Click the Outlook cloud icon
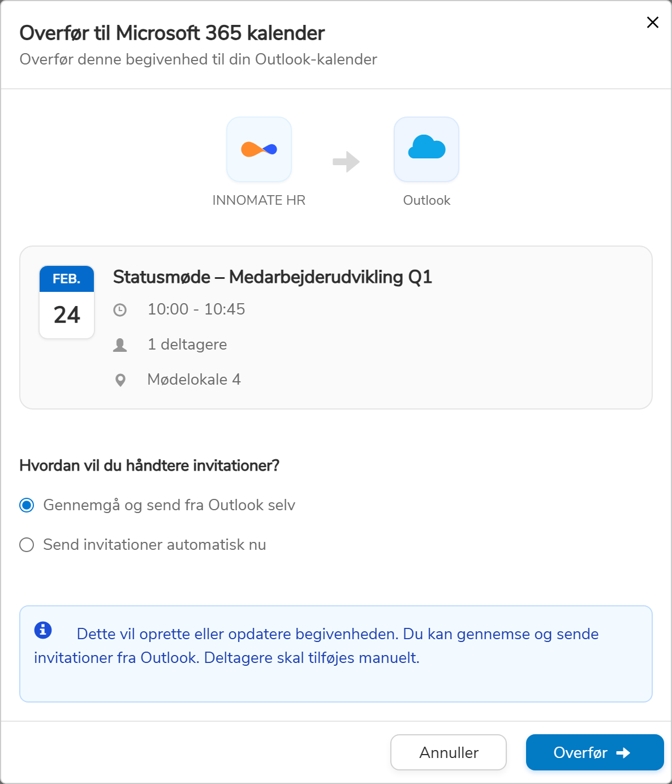The image size is (672, 784). point(427,149)
